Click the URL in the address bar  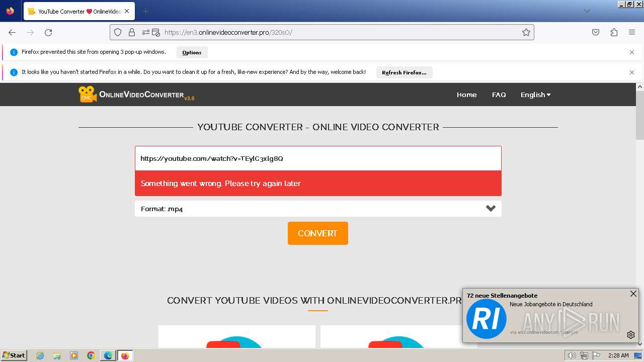pos(228,32)
